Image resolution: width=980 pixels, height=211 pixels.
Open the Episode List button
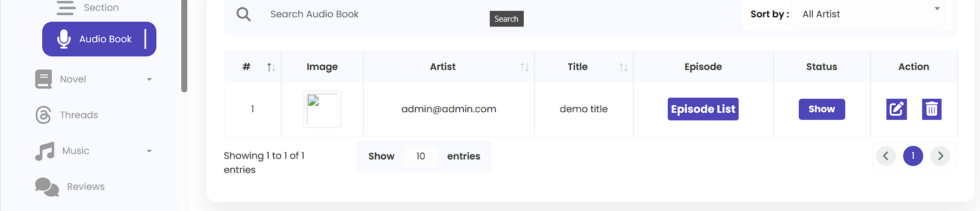point(703,109)
